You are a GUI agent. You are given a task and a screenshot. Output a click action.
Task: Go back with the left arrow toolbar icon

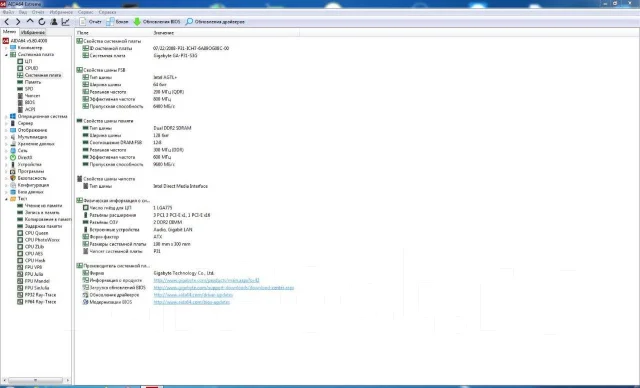(7, 22)
